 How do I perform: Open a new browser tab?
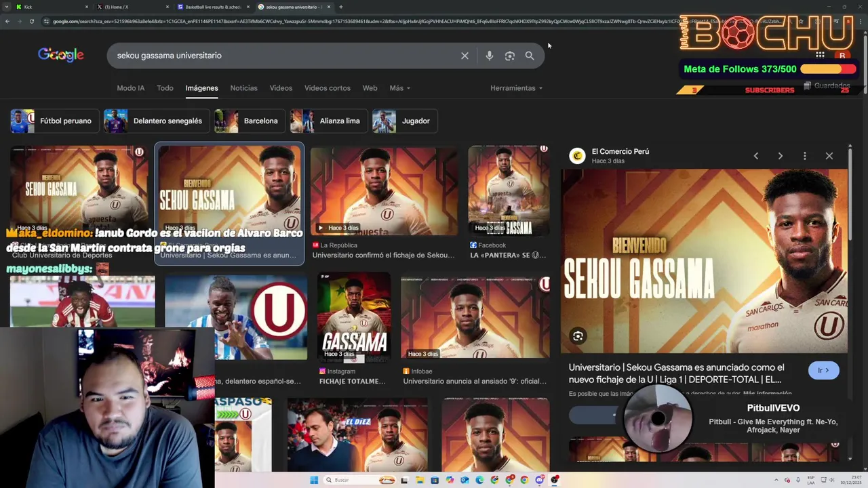(x=340, y=7)
